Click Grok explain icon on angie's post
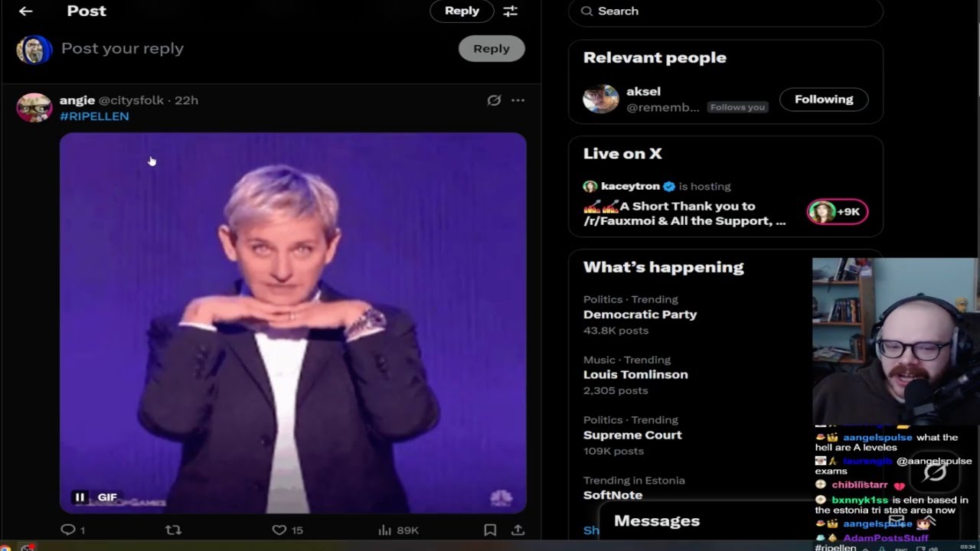Image resolution: width=980 pixels, height=551 pixels. coord(494,100)
